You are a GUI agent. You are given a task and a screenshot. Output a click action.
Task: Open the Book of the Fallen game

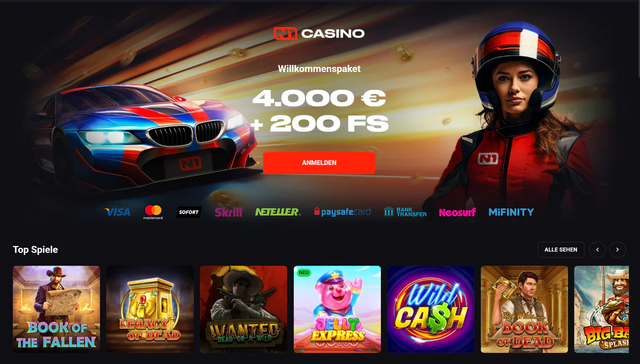click(x=56, y=309)
